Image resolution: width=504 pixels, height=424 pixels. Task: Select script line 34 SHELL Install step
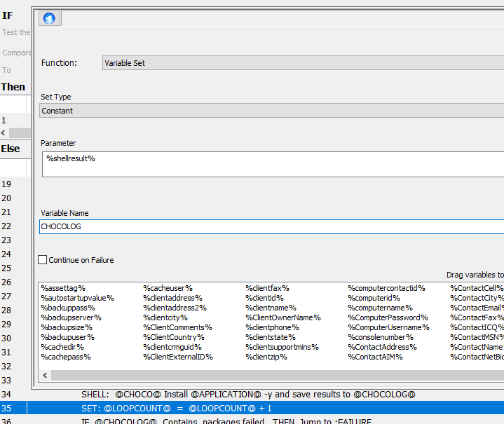pyautogui.click(x=248, y=395)
